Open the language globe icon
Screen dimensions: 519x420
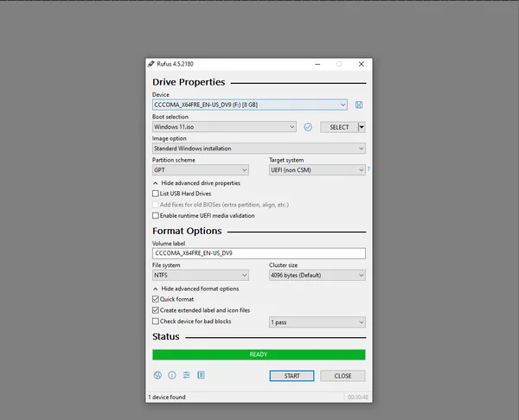pos(157,375)
